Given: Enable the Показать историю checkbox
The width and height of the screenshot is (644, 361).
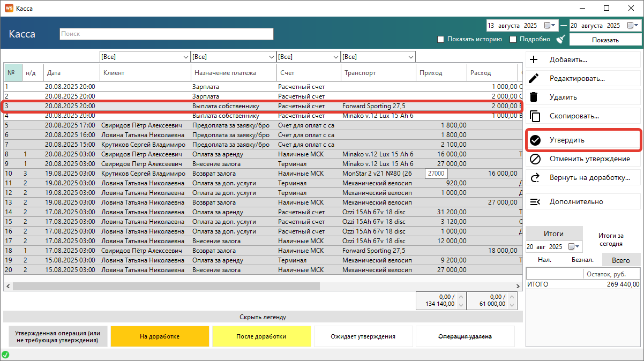Looking at the screenshot, I should [x=441, y=40].
